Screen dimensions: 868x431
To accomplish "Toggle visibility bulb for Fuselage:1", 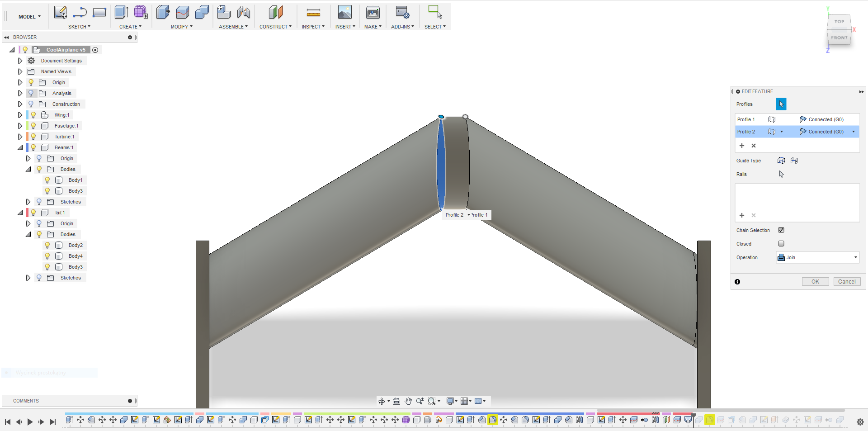I will point(33,126).
